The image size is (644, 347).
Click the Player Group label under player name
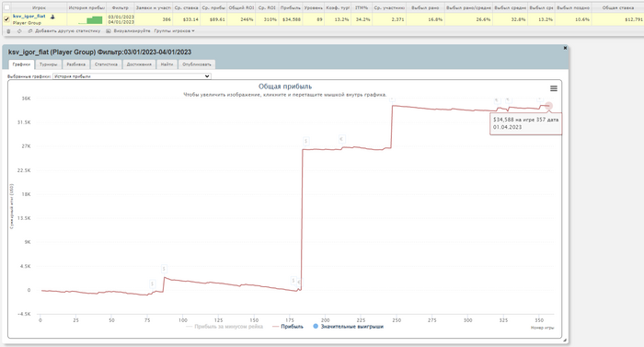[x=27, y=23]
